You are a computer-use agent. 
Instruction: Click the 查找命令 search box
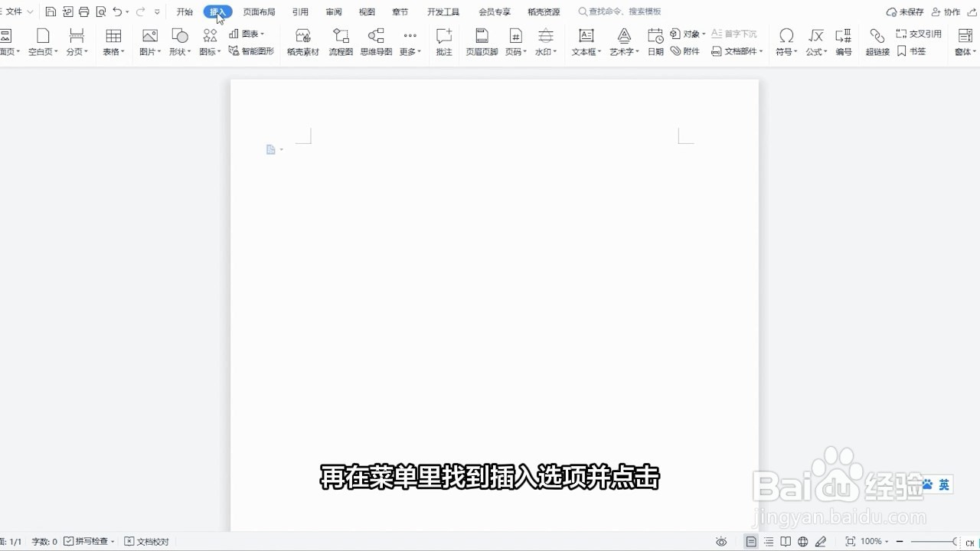tap(620, 11)
